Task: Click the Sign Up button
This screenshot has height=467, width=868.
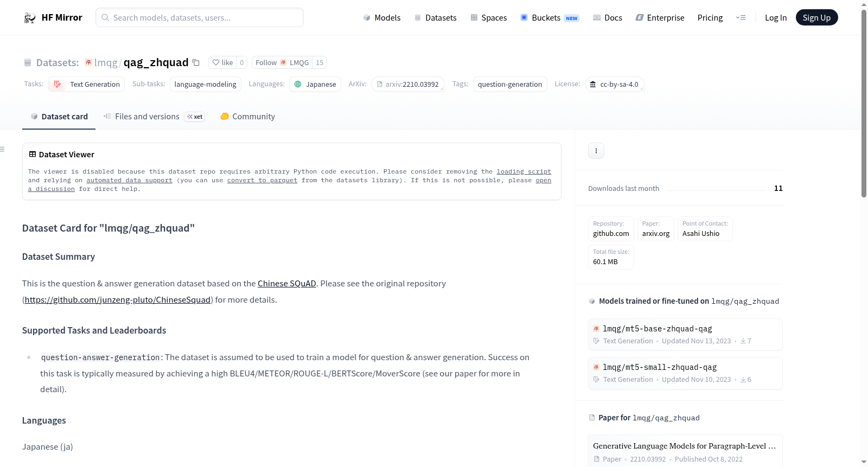Action: tap(816, 18)
